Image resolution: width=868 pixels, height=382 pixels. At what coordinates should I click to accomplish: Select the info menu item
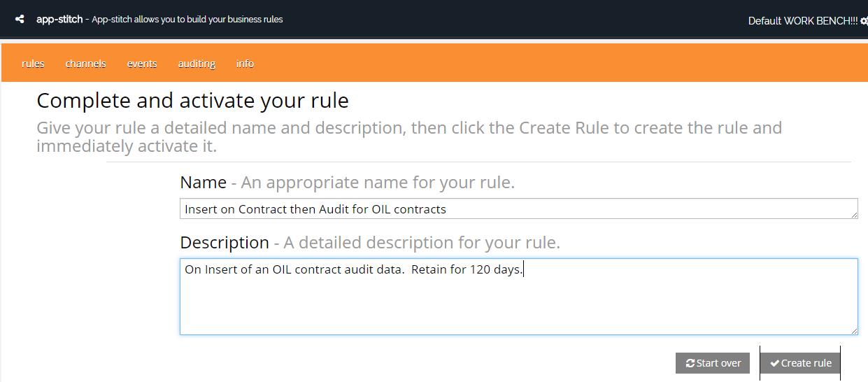coord(245,64)
